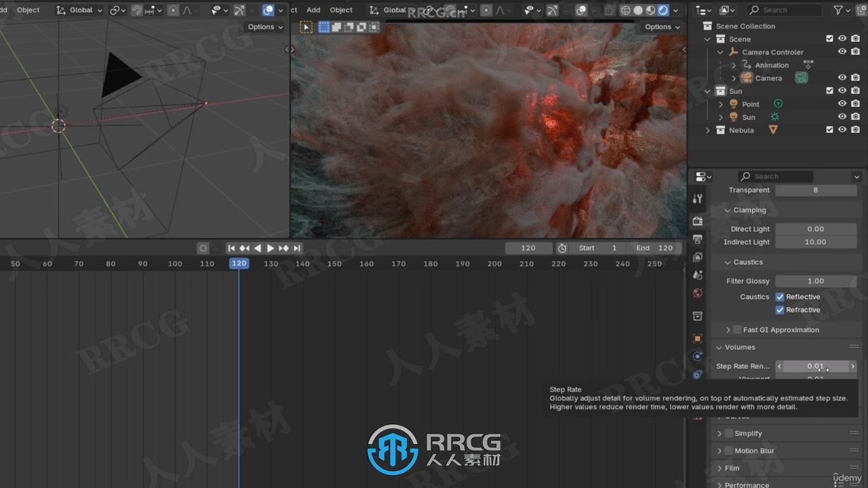
Task: Select rendered shading in right viewport
Action: 663,10
